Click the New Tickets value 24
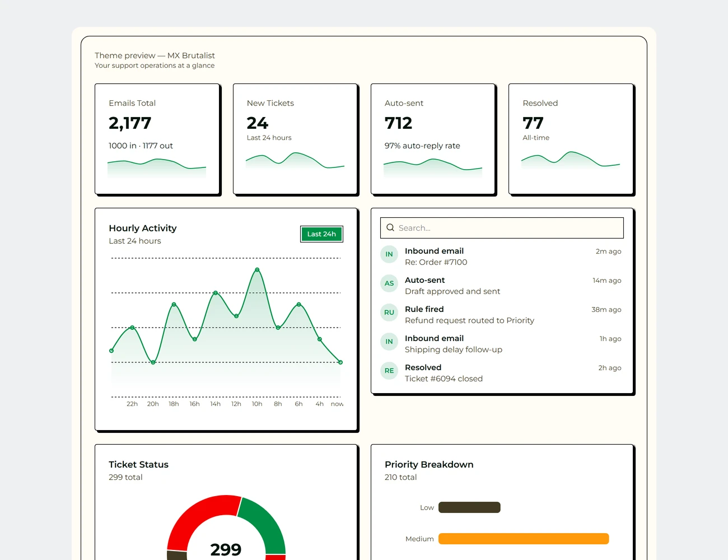 coord(258,123)
